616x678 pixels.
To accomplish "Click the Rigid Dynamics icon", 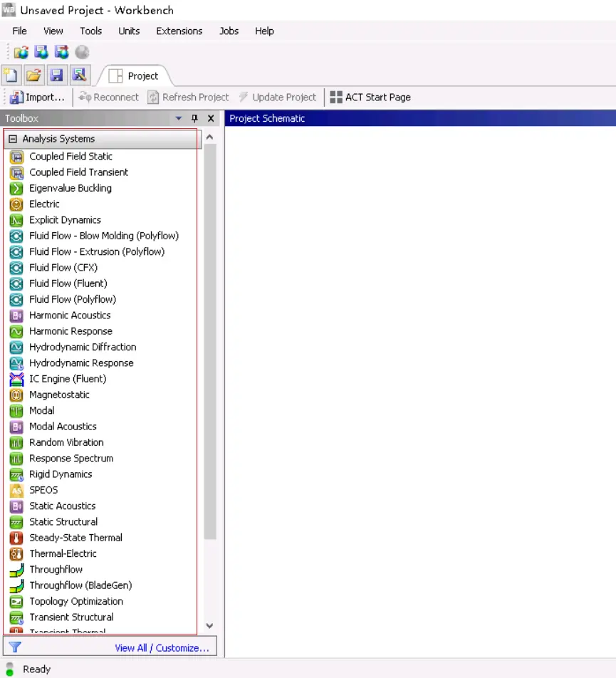I will pos(16,474).
